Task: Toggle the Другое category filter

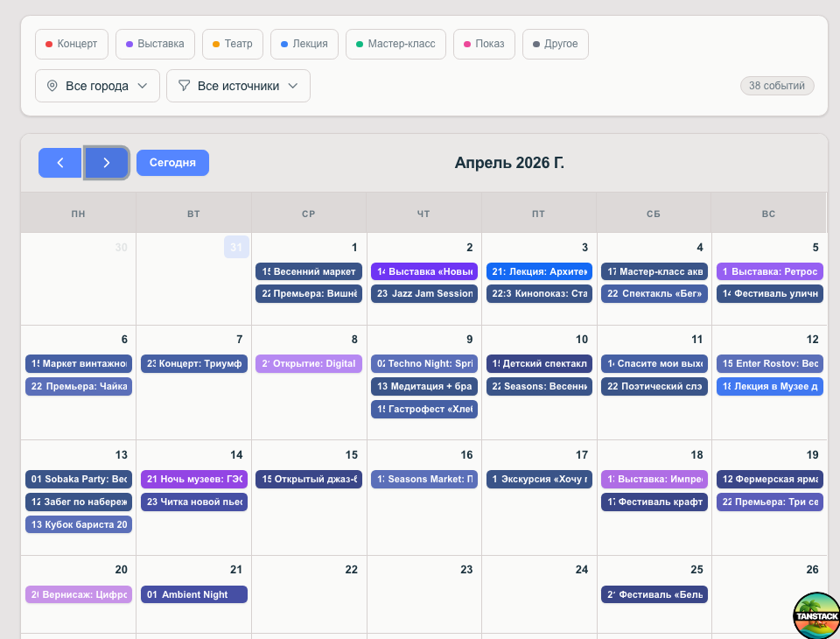Action: pos(555,43)
